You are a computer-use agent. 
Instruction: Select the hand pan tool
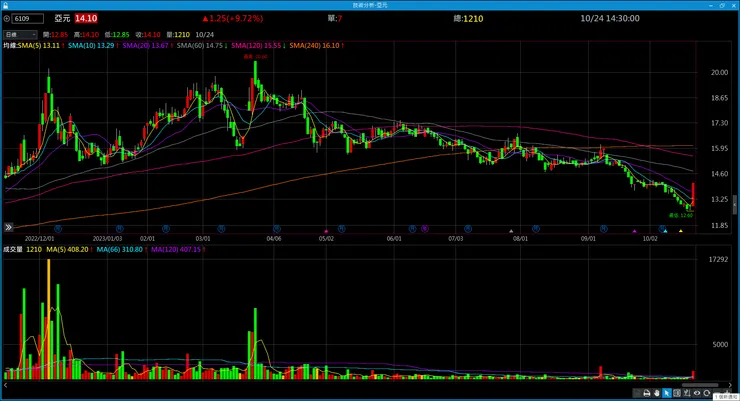click(x=656, y=393)
